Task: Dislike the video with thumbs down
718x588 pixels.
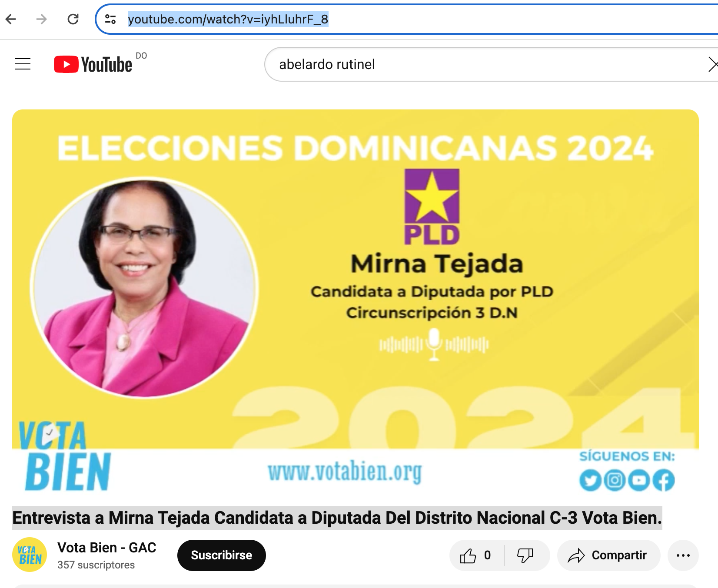Action: (525, 555)
